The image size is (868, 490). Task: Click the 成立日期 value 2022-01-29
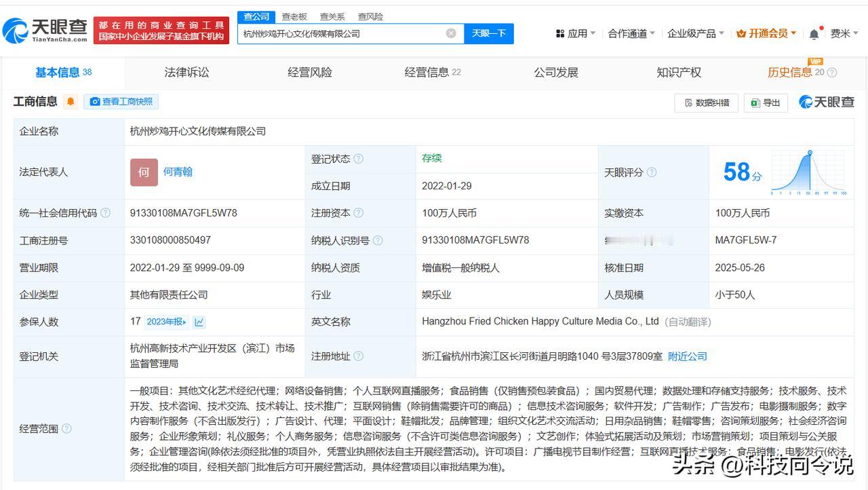[x=447, y=186]
